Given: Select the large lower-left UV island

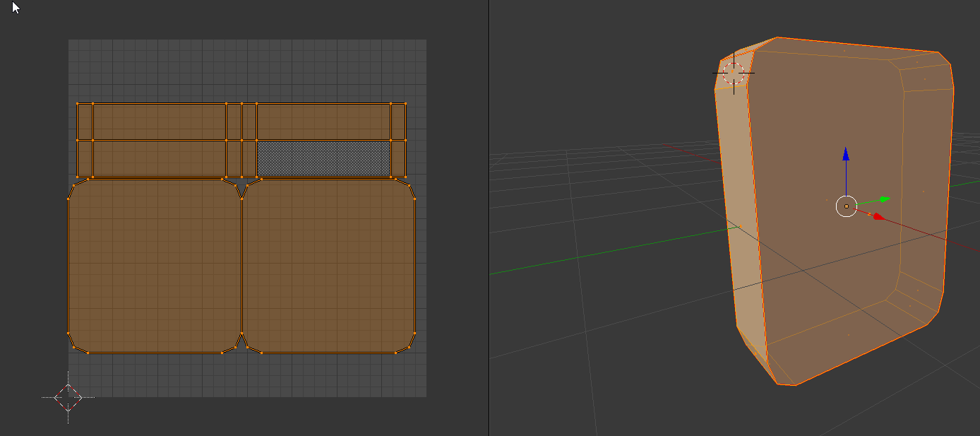Looking at the screenshot, I should [x=155, y=266].
